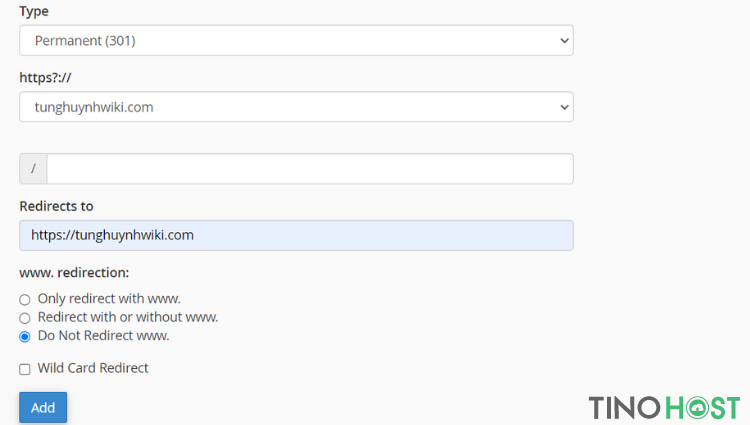Select the Do Not Redirect www. radio button
The height and width of the screenshot is (425, 750).
[25, 337]
